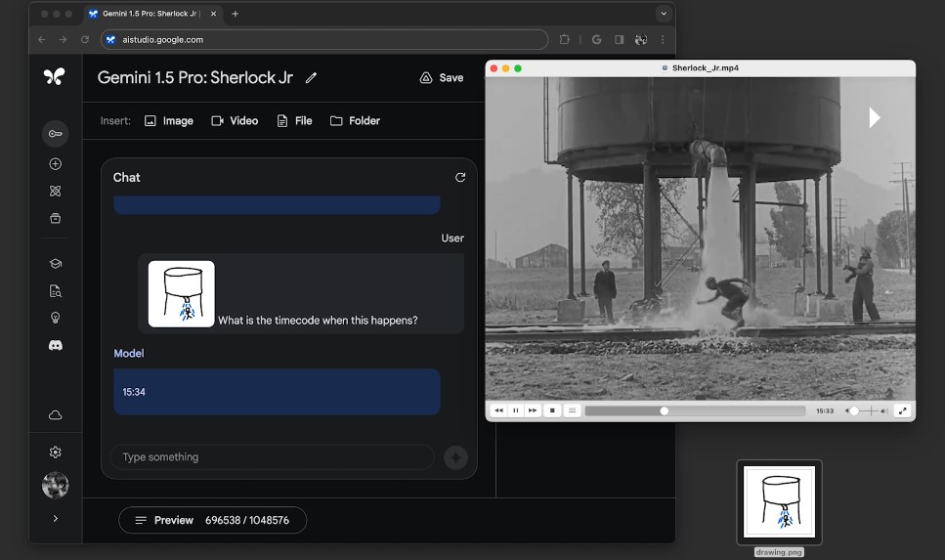Open the document search sidebar icon
945x560 pixels.
(56, 291)
